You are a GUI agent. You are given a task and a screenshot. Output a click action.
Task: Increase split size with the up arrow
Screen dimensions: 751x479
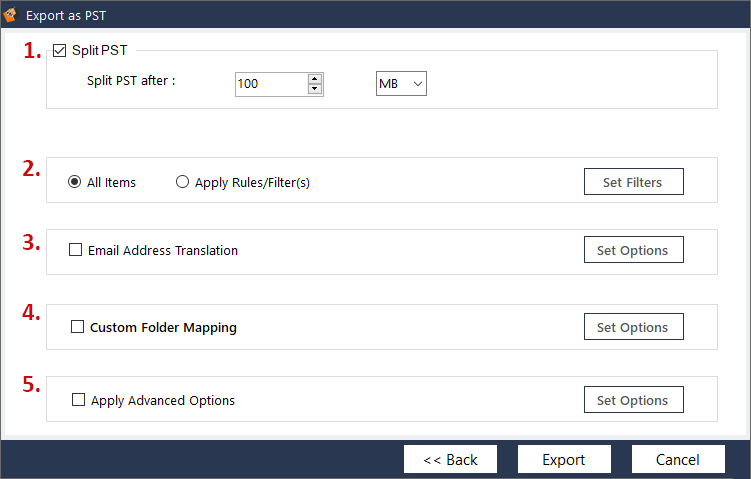tap(315, 79)
